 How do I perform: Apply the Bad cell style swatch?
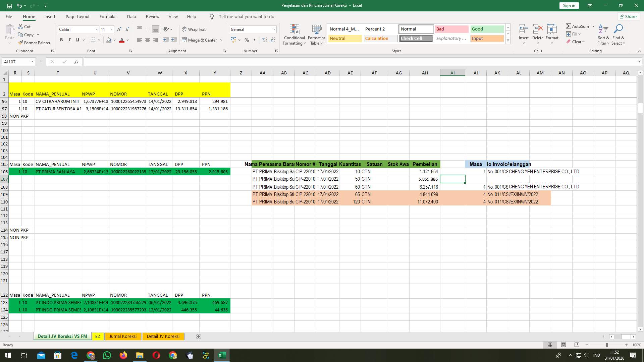pos(452,29)
